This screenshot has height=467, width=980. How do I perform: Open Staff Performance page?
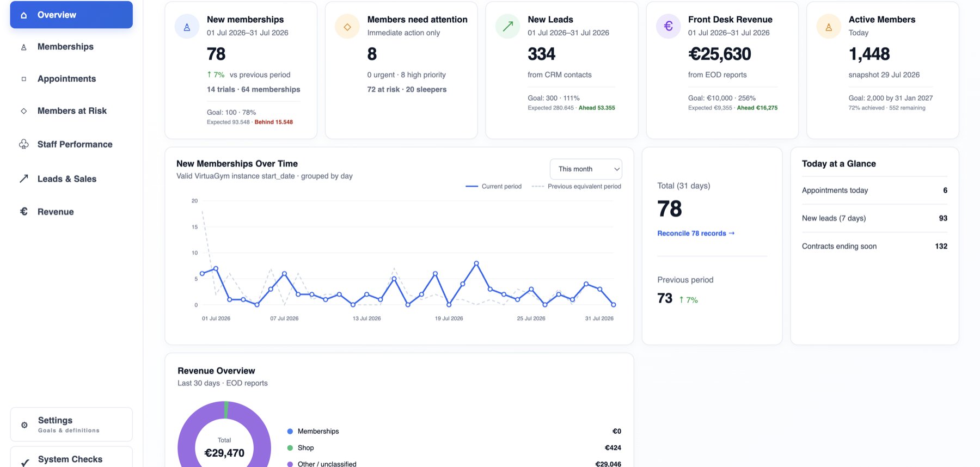(x=71, y=144)
